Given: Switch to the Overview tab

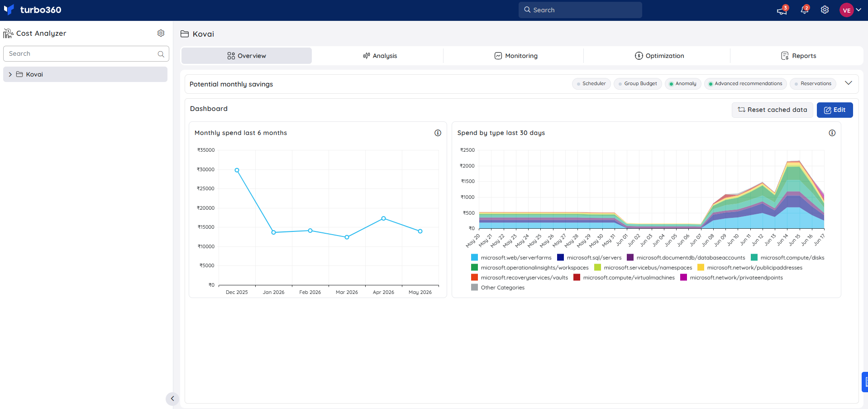Looking at the screenshot, I should pyautogui.click(x=247, y=56).
